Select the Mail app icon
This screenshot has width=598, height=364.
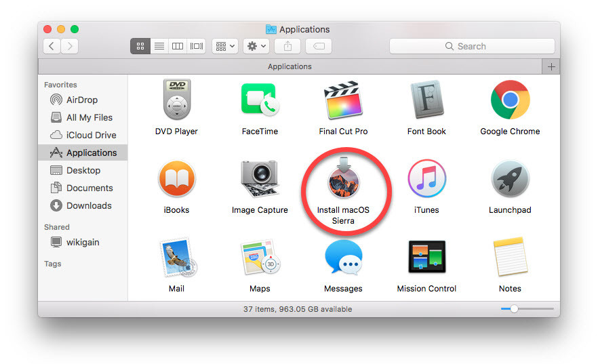(x=178, y=258)
